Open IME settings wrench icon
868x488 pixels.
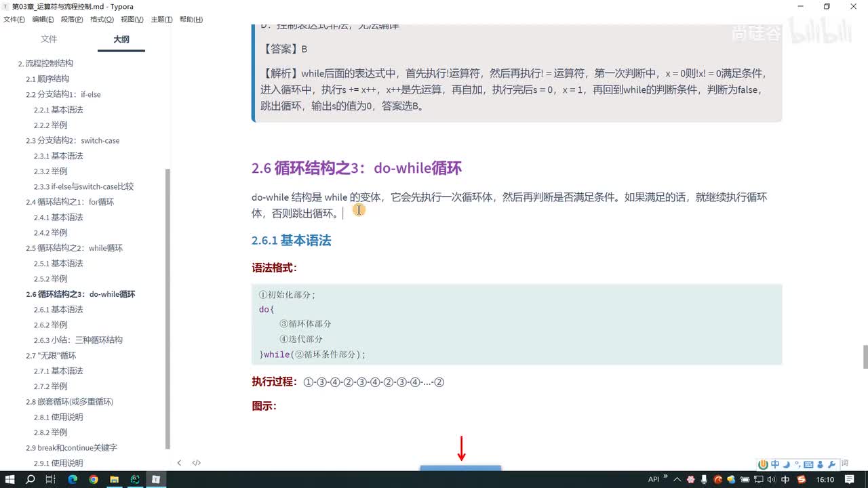coord(831,464)
